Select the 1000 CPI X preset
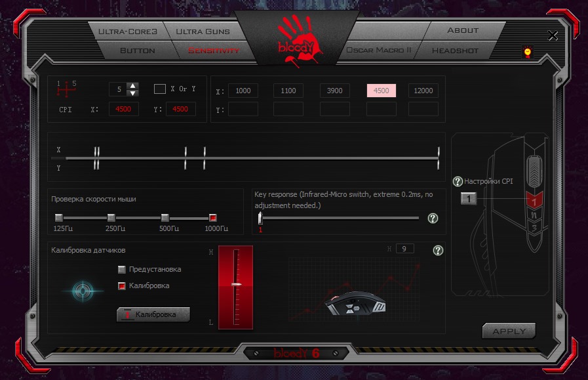Screen dimensions: 588x380 (243, 91)
